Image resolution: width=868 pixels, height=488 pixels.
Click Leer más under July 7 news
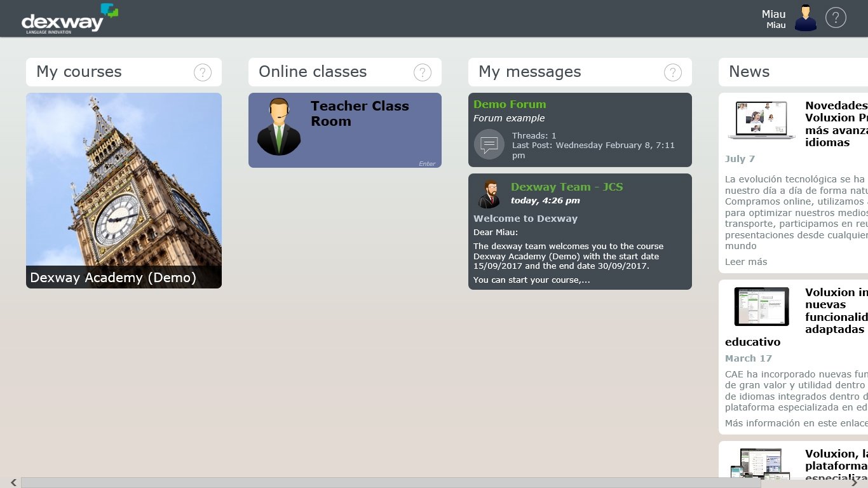coord(746,262)
